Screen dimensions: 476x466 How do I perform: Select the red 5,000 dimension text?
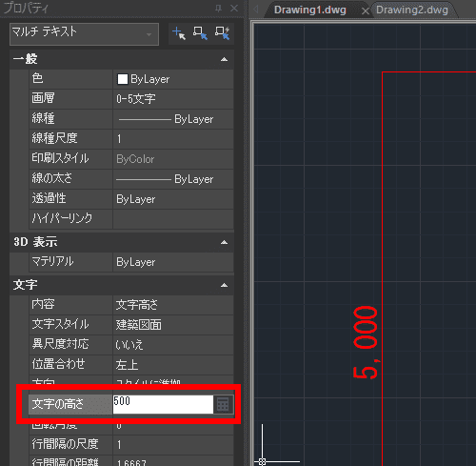click(366, 342)
